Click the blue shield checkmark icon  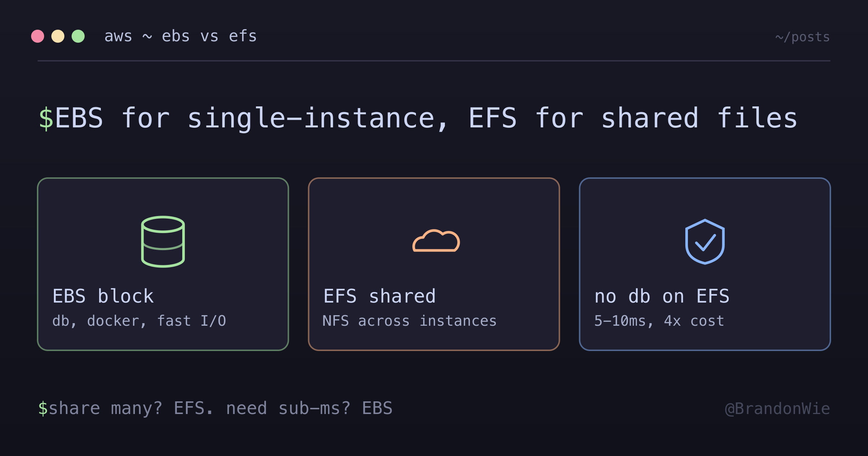[705, 242]
